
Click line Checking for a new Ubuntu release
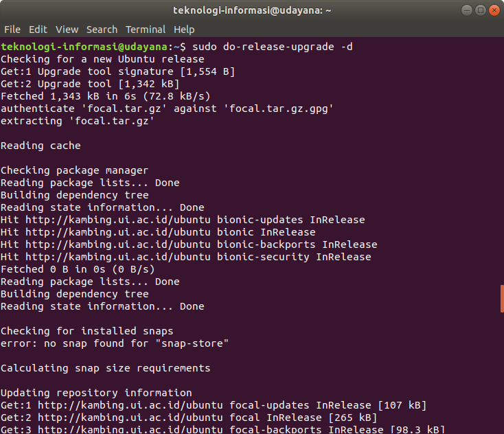[x=102, y=60]
